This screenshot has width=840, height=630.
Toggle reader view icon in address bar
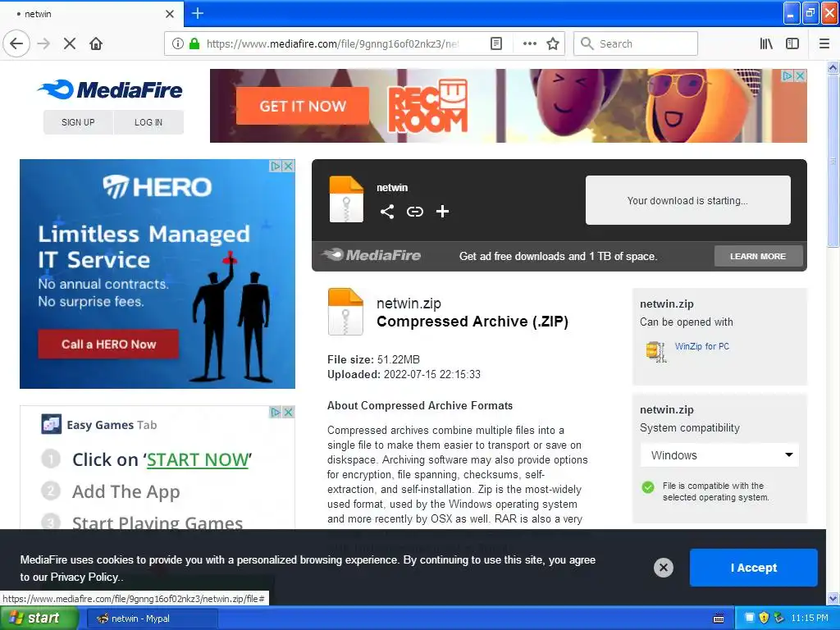pos(496,43)
